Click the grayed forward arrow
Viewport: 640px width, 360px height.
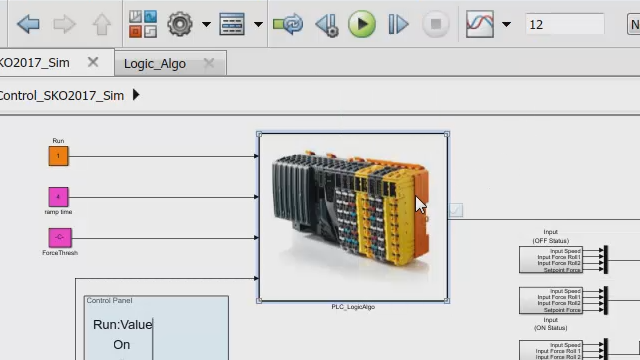click(x=64, y=24)
